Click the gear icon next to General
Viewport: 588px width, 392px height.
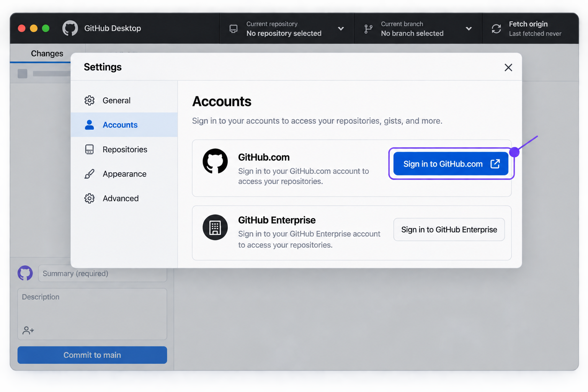point(90,100)
